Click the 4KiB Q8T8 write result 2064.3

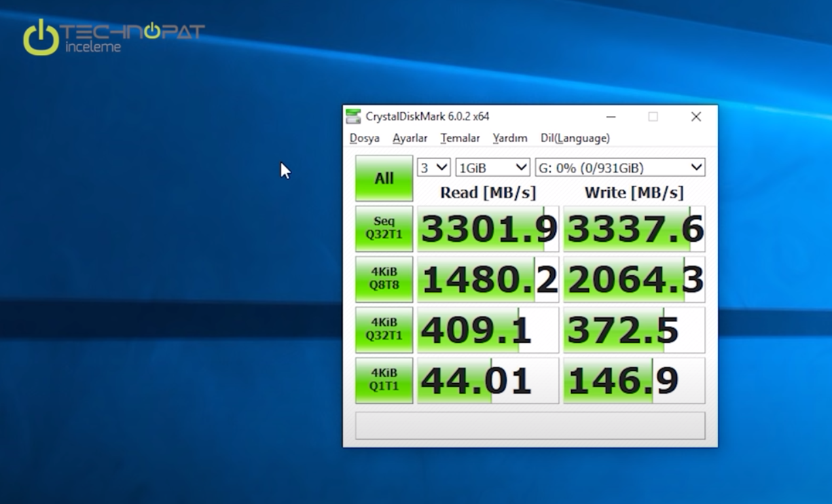pos(634,279)
